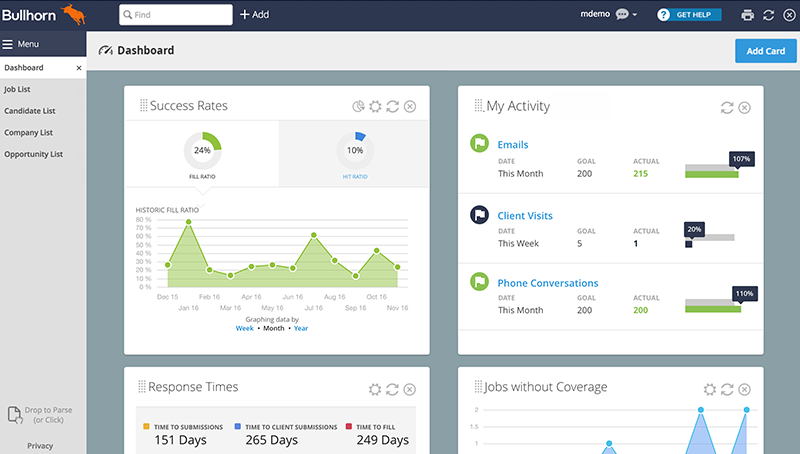This screenshot has height=454, width=800.
Task: Click the flag next to Phone Conversations
Action: pos(480,281)
